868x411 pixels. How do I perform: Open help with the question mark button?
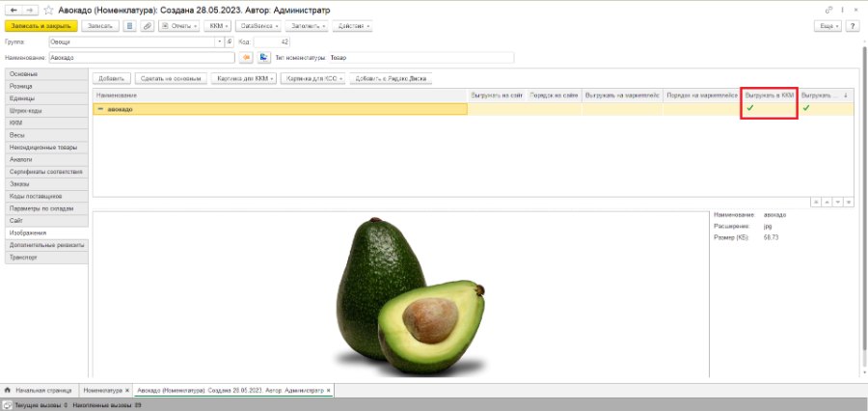[x=854, y=26]
